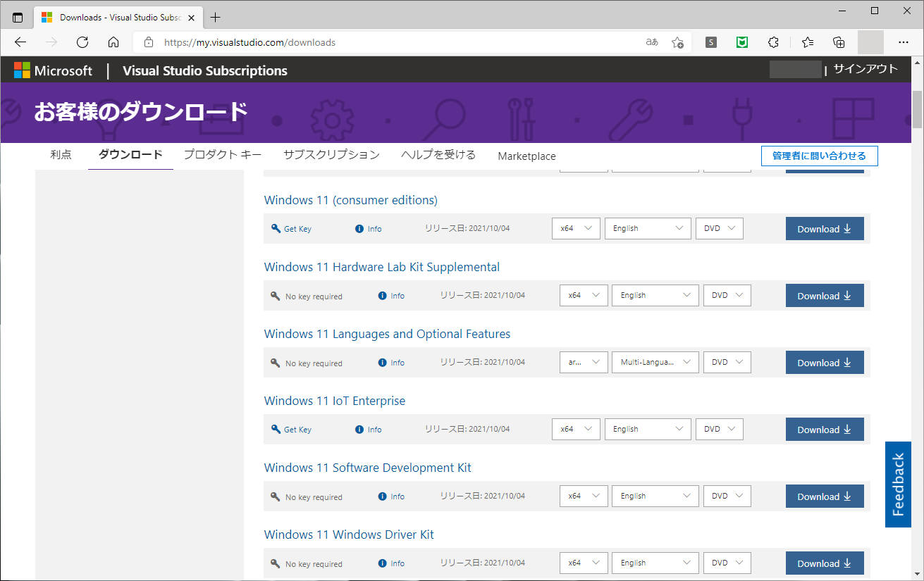Screen dimensions: 924x581
Task: Click サインアウト link
Action: [x=866, y=69]
